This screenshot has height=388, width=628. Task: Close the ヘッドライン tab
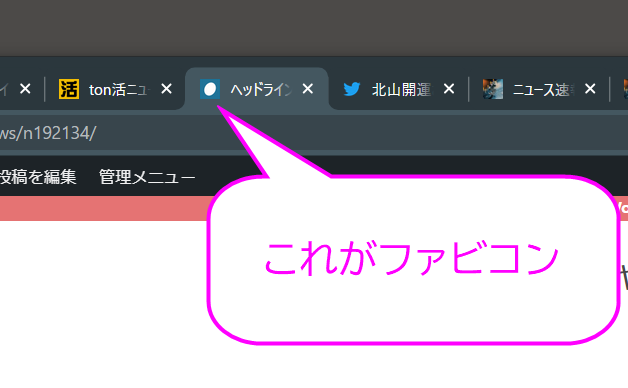tap(308, 89)
